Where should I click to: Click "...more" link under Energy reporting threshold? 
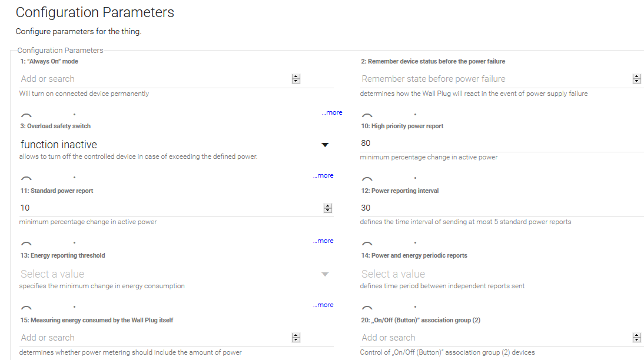pyautogui.click(x=323, y=305)
